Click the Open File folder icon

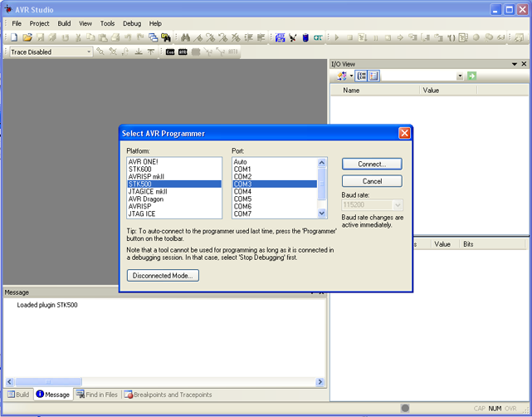point(27,37)
